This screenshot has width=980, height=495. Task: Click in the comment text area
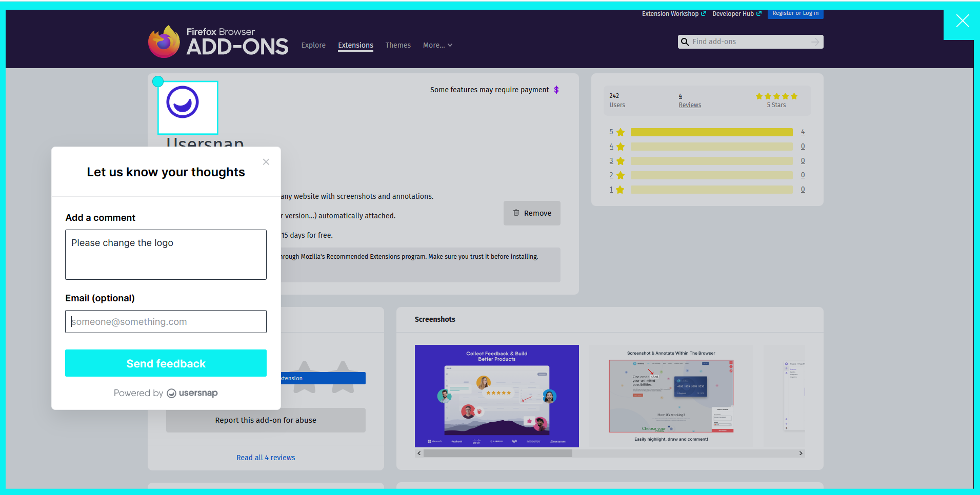pos(166,255)
